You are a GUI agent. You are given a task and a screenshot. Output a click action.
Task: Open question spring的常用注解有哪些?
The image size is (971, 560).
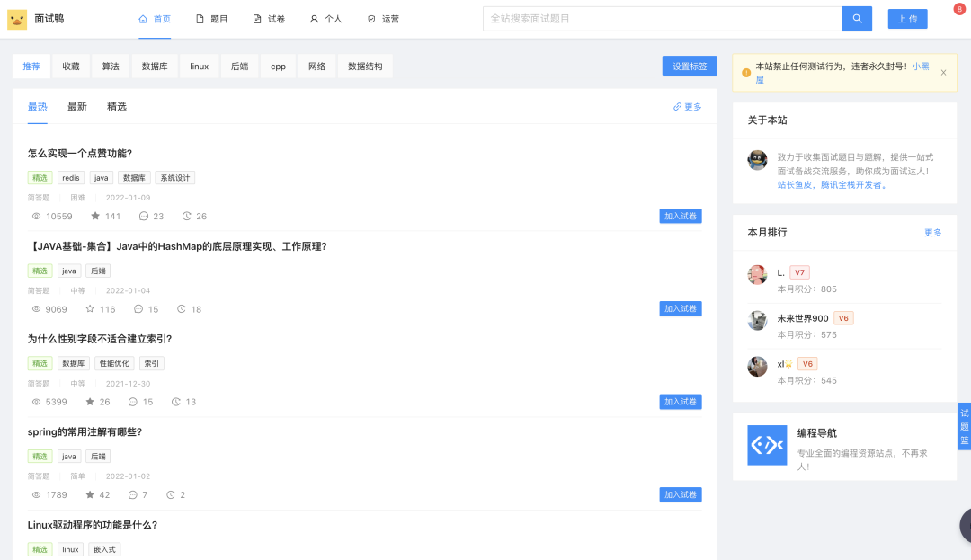(85, 432)
